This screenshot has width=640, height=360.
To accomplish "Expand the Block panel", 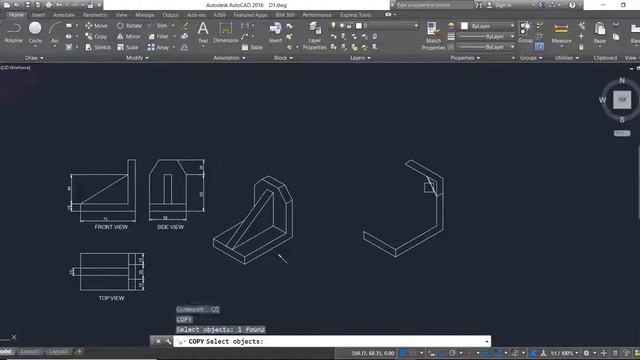I will pyautogui.click(x=283, y=58).
